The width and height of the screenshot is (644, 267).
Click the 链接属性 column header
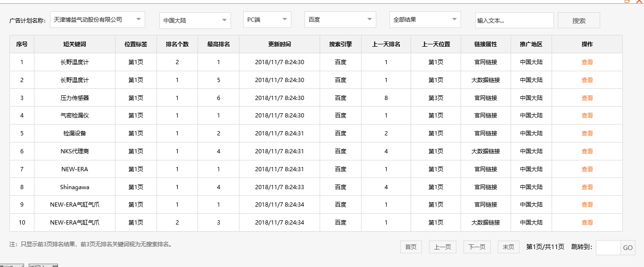point(486,44)
